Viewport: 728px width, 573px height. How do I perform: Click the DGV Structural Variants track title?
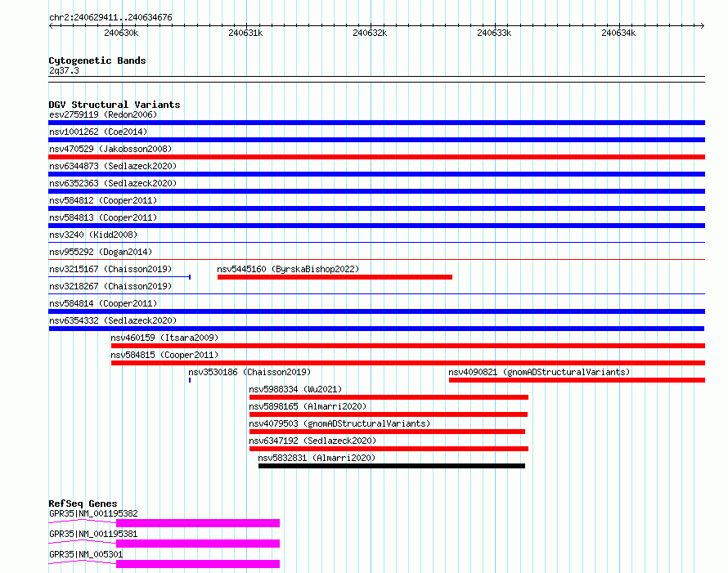(x=115, y=105)
